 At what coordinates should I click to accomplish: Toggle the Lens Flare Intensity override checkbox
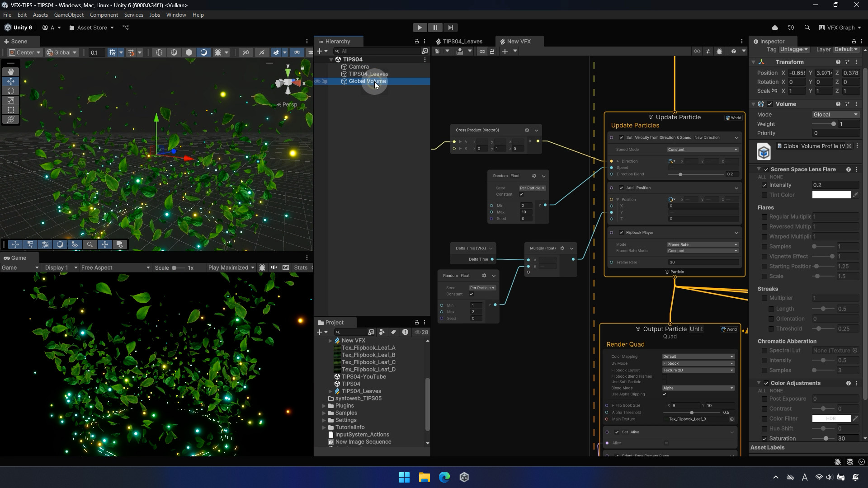point(764,185)
